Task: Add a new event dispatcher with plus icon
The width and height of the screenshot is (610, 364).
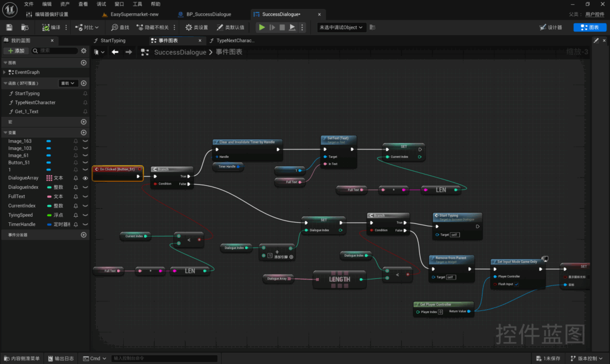Action: [83, 235]
